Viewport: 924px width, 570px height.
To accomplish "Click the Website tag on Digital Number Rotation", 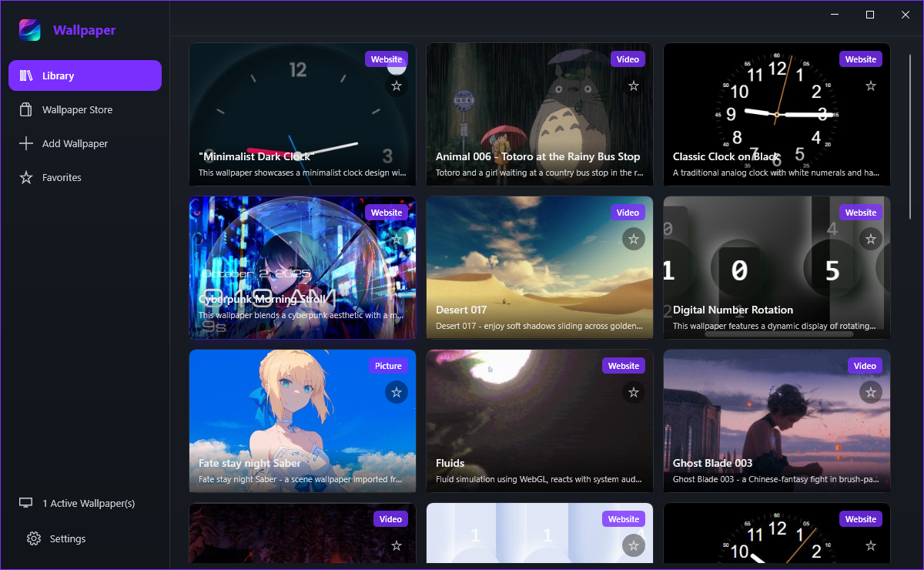I will pyautogui.click(x=861, y=213).
